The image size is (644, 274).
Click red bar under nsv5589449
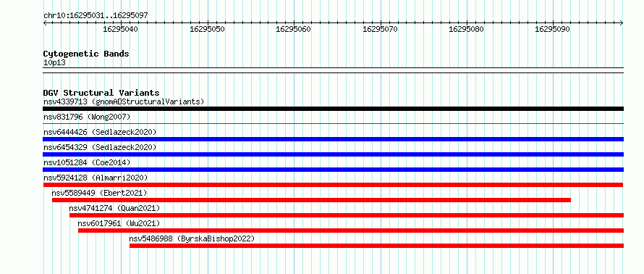[311, 200]
